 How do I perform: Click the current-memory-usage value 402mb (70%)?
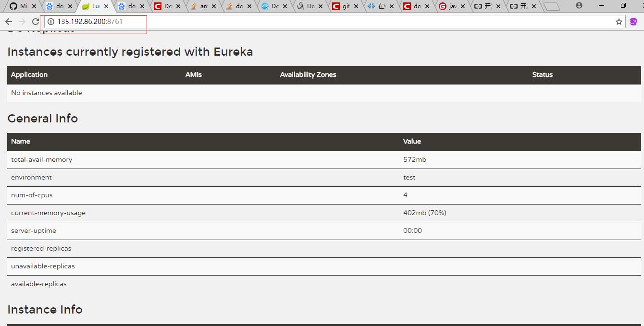(x=424, y=213)
